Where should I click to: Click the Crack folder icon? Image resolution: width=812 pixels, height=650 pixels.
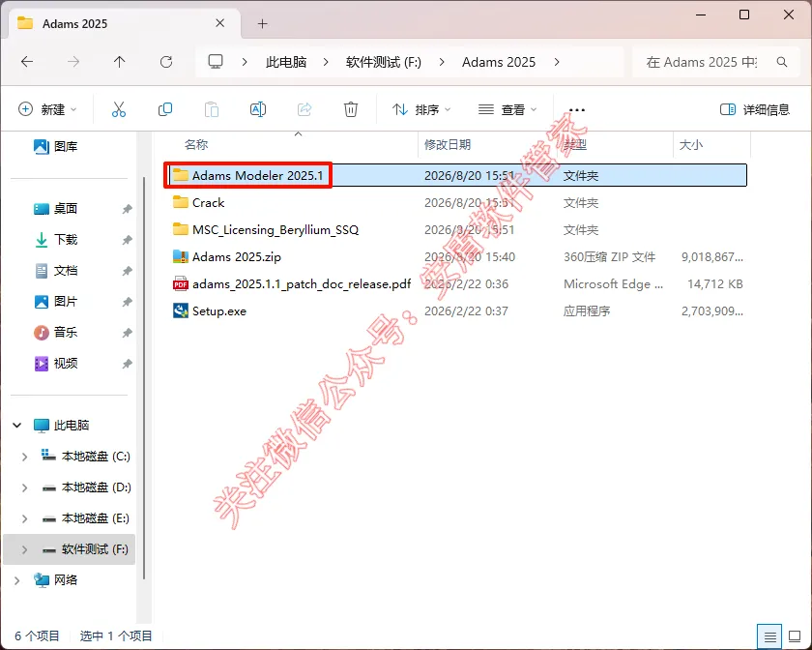coord(180,202)
